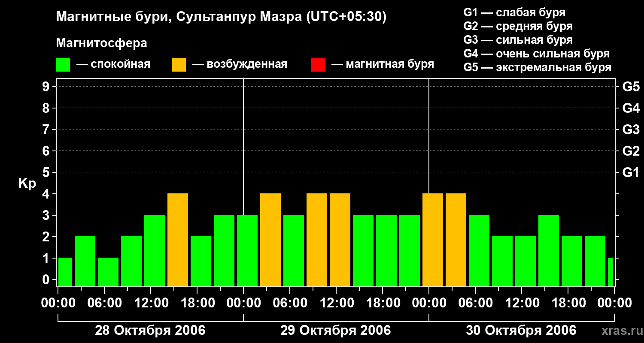The image size is (644, 343).
Task: Click the '00:00' label starting 30 October
Action: (429, 303)
